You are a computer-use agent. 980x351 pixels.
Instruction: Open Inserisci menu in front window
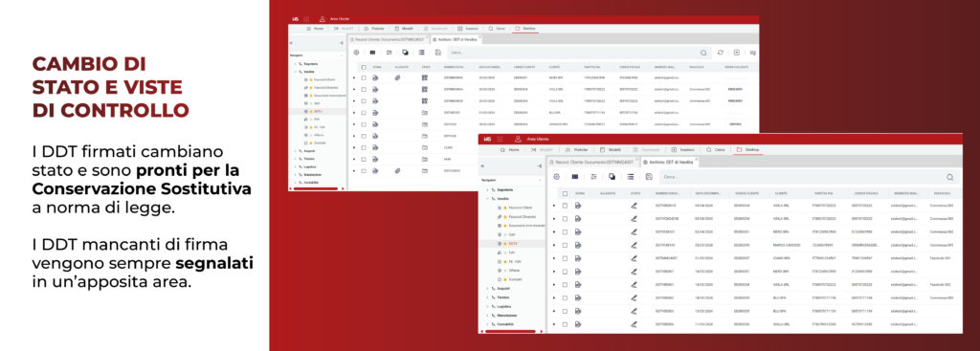coord(683,150)
